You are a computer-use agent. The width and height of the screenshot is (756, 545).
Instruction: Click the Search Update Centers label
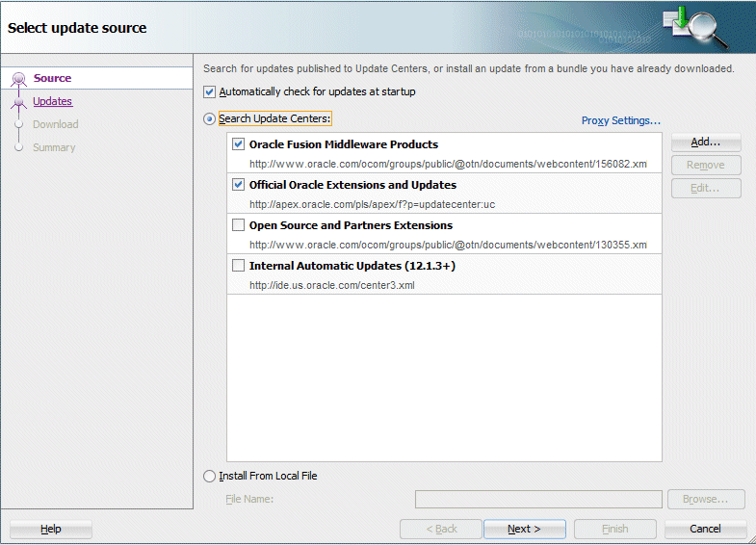tap(274, 118)
